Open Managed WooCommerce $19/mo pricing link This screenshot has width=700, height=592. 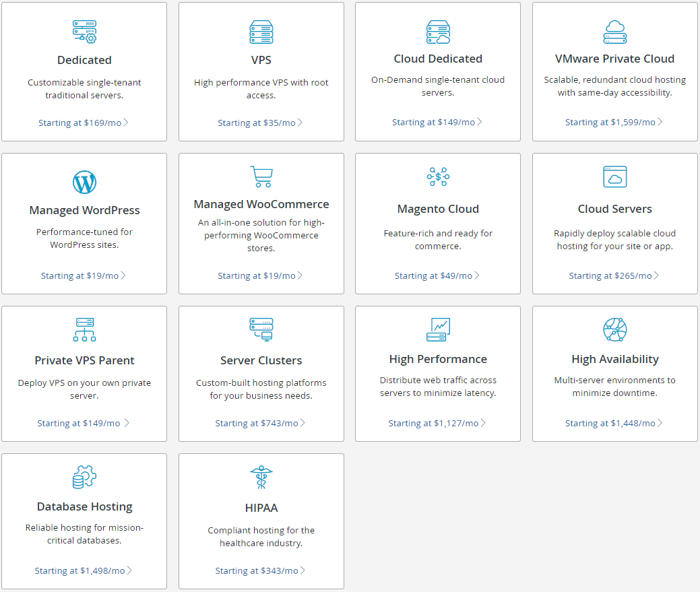(260, 275)
